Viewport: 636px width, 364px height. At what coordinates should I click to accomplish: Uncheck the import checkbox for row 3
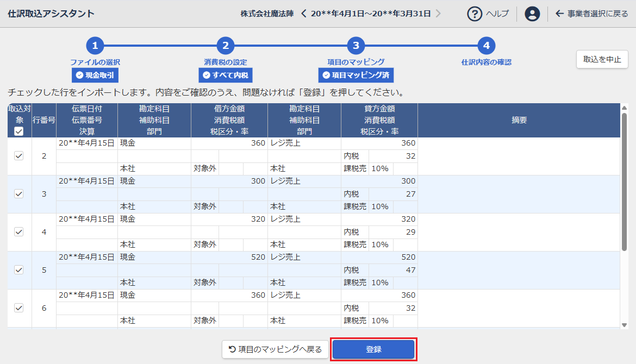point(19,194)
